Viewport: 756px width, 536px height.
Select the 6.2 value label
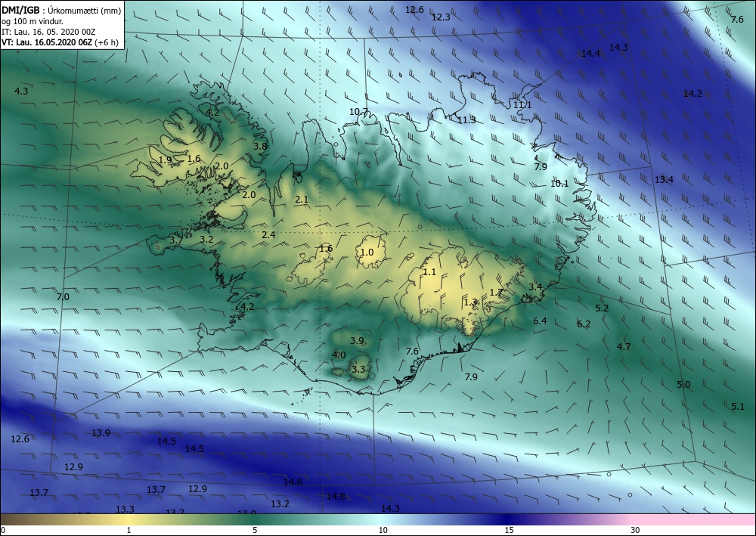click(584, 324)
